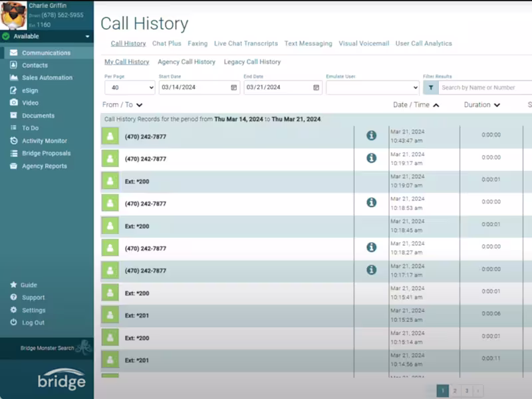Open the filter results funnel icon

point(430,88)
